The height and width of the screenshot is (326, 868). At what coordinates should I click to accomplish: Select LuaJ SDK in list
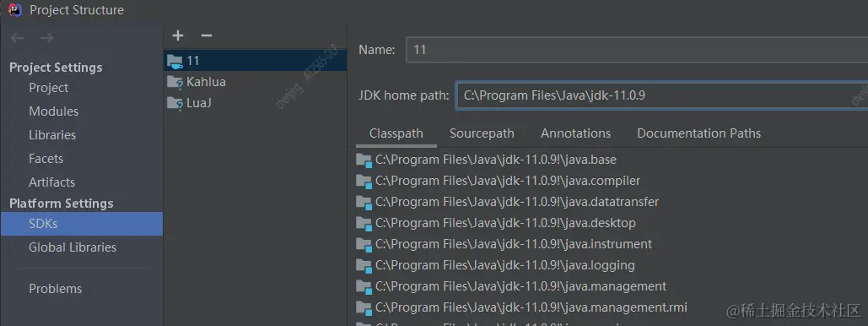tap(256, 103)
